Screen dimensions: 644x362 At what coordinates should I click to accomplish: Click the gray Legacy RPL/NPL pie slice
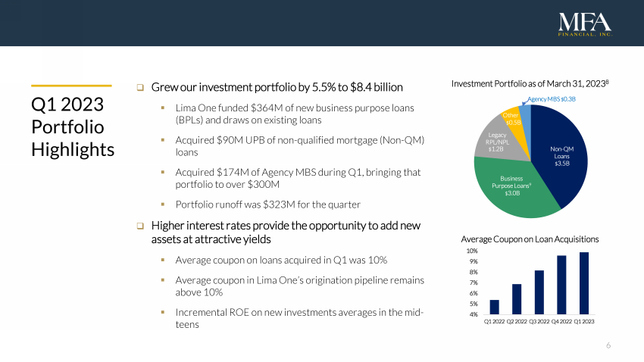486,144
